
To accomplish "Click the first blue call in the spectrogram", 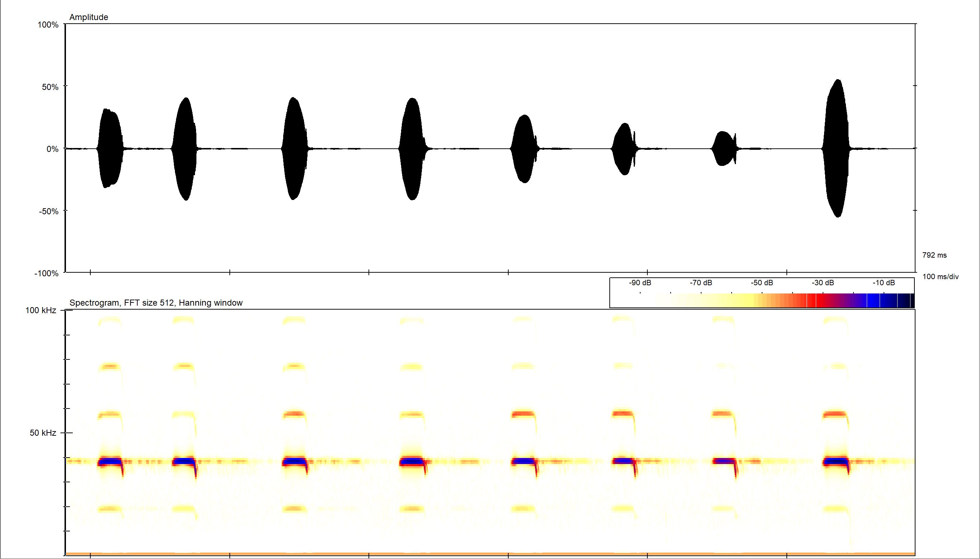I will coord(109,462).
